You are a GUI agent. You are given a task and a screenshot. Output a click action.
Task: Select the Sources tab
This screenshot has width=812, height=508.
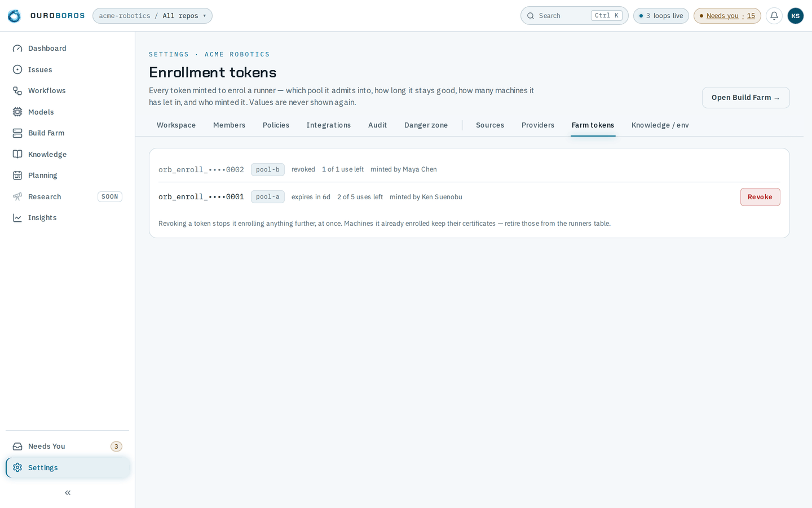[490, 125]
